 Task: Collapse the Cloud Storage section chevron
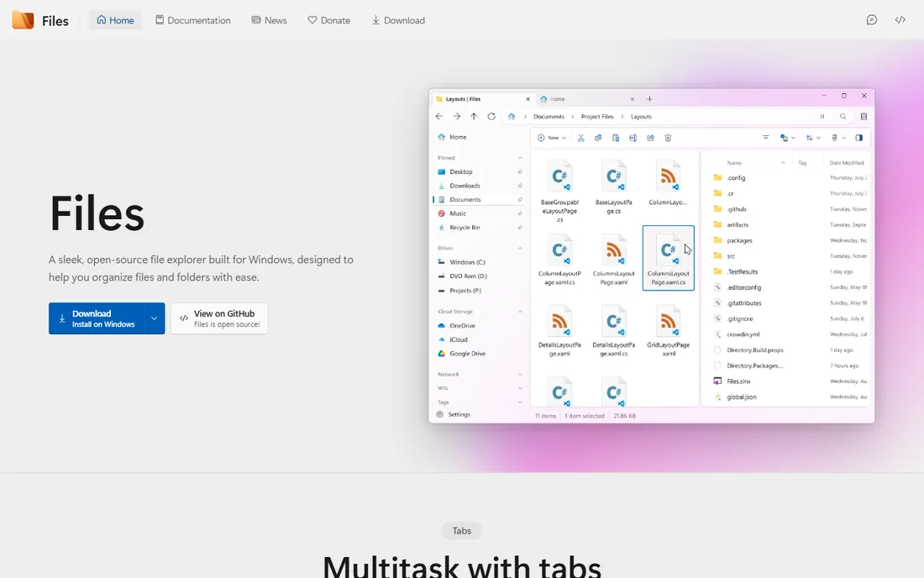click(520, 312)
